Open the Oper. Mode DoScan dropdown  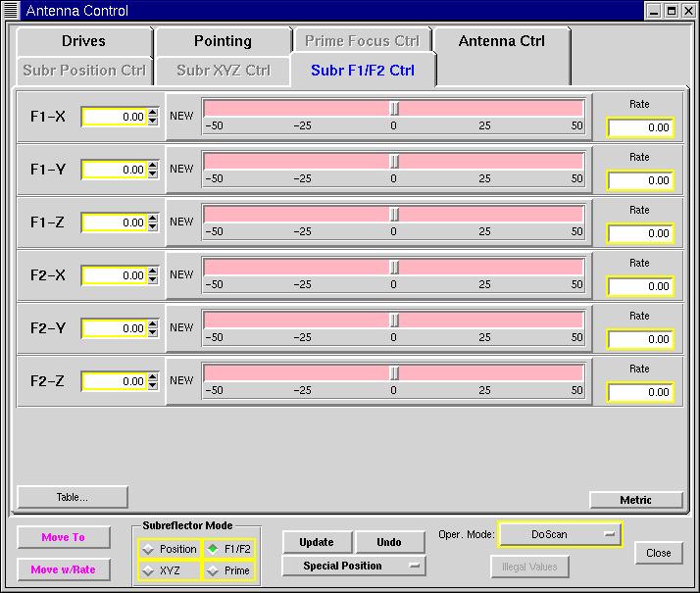tap(560, 534)
